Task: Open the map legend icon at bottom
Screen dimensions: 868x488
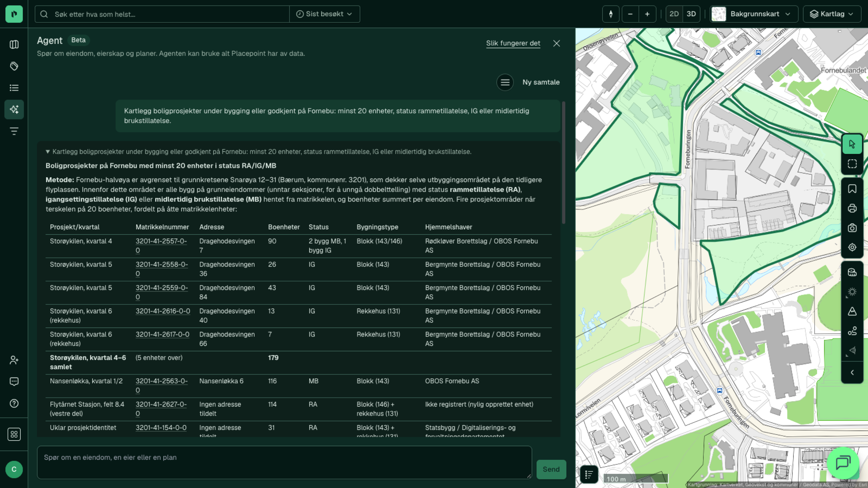Action: pyautogui.click(x=589, y=474)
